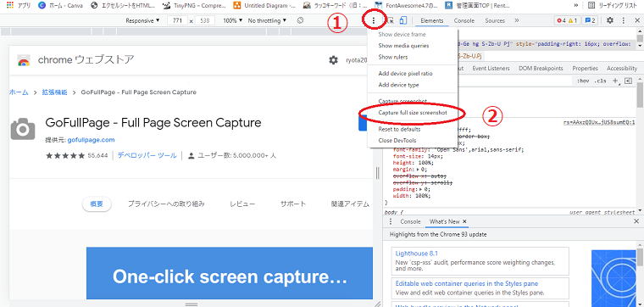Screen dimensions: 644x307
Task: Click the One-click screen capture promo image
Action: [x=230, y=273]
